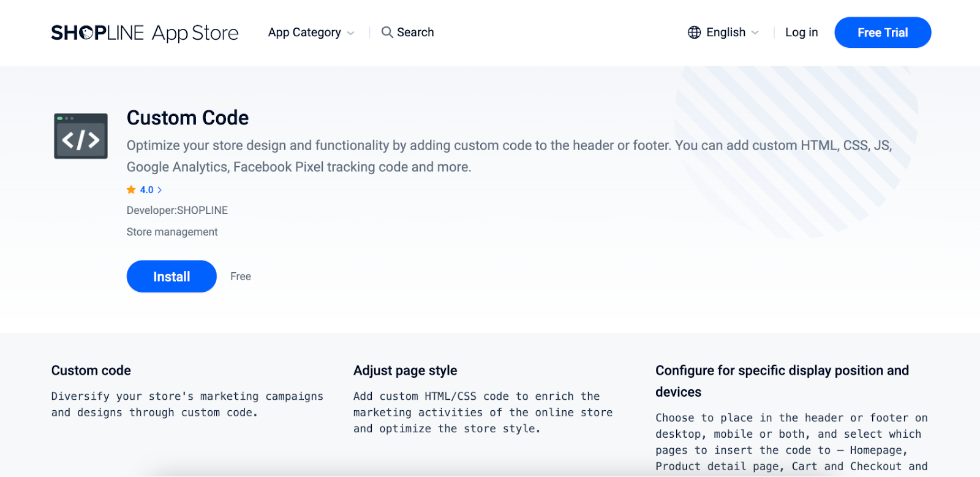Click the Custom Code app title
The width and height of the screenshot is (980, 477).
187,118
